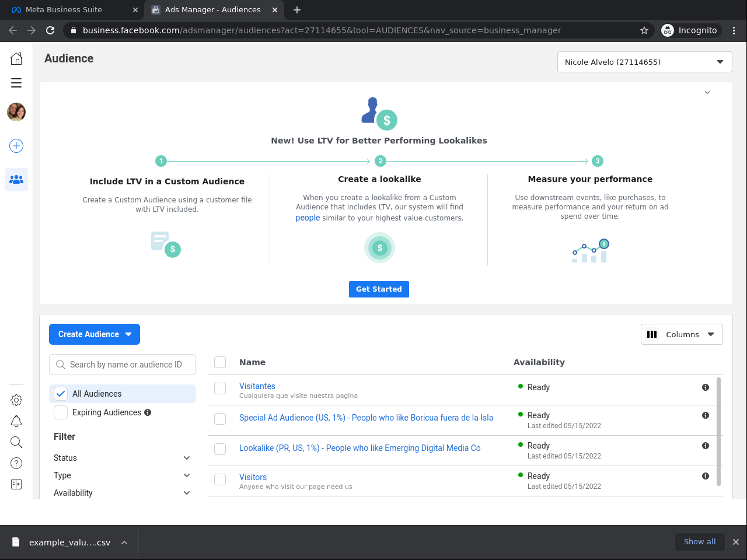Click info icon beside Expiring Audiences
This screenshot has height=560, width=747.
click(148, 412)
